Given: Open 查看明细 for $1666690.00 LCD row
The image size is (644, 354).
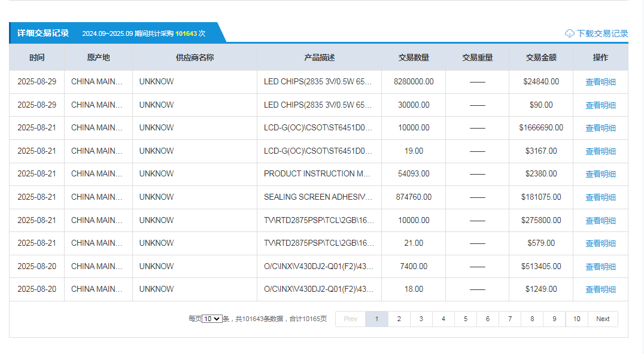Looking at the screenshot, I should tap(600, 128).
